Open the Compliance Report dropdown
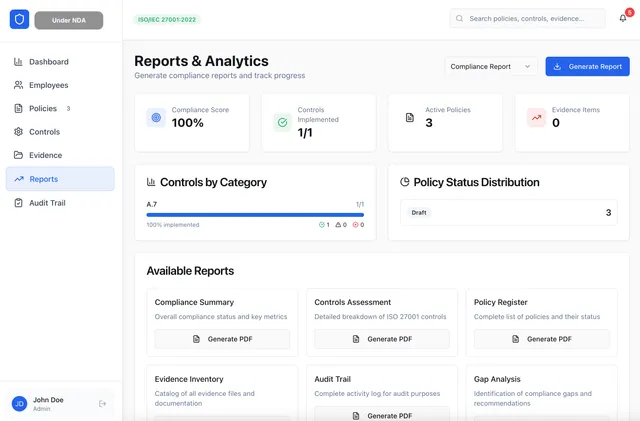 [491, 67]
